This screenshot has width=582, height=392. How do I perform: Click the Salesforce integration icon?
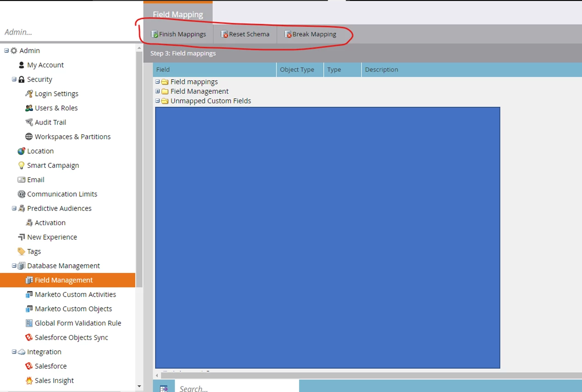click(29, 366)
